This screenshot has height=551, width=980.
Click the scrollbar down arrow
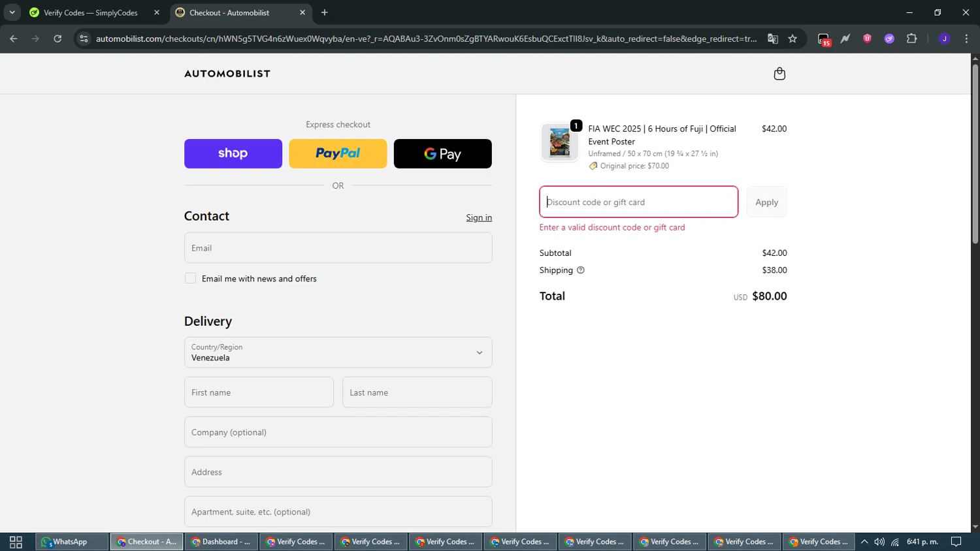[975, 527]
